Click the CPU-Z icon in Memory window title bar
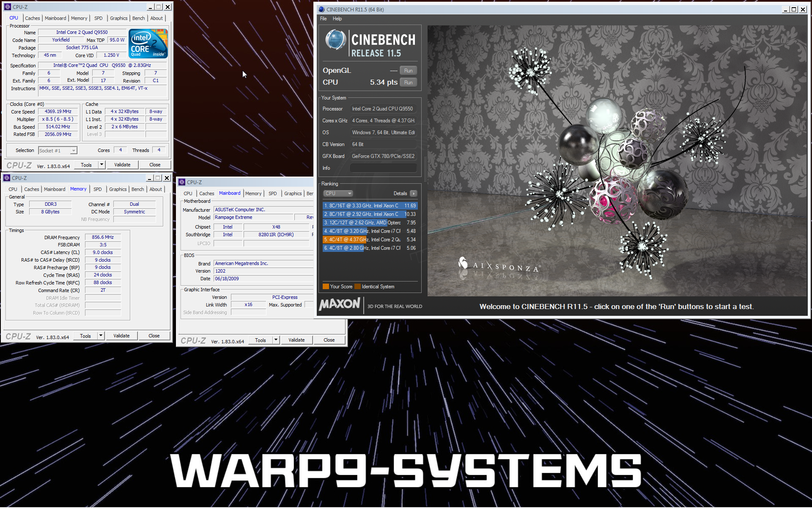 coord(6,178)
